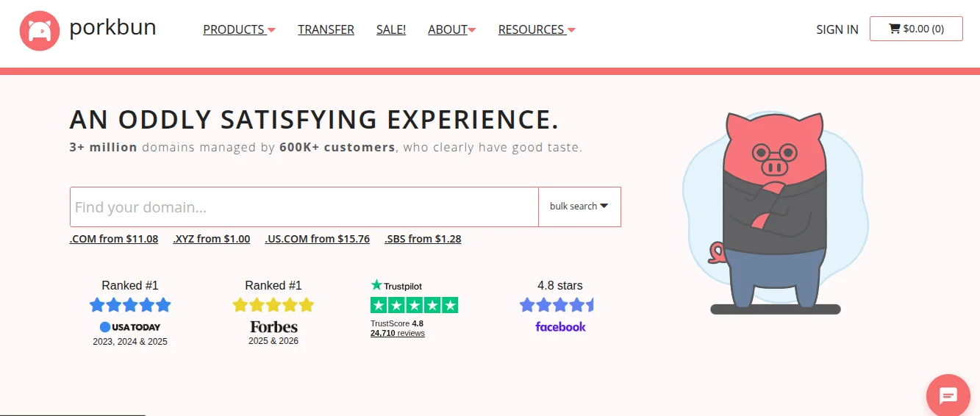Click the USA Today logo

tap(130, 327)
